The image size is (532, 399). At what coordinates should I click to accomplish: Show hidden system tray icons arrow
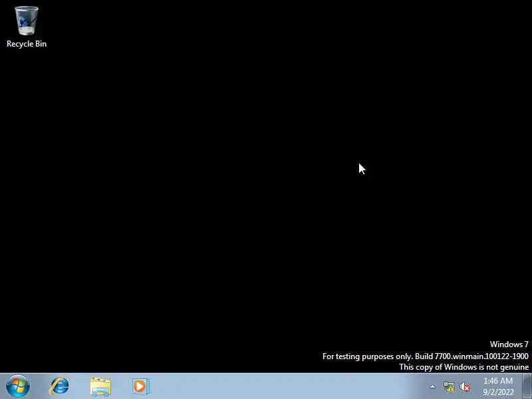click(x=433, y=386)
